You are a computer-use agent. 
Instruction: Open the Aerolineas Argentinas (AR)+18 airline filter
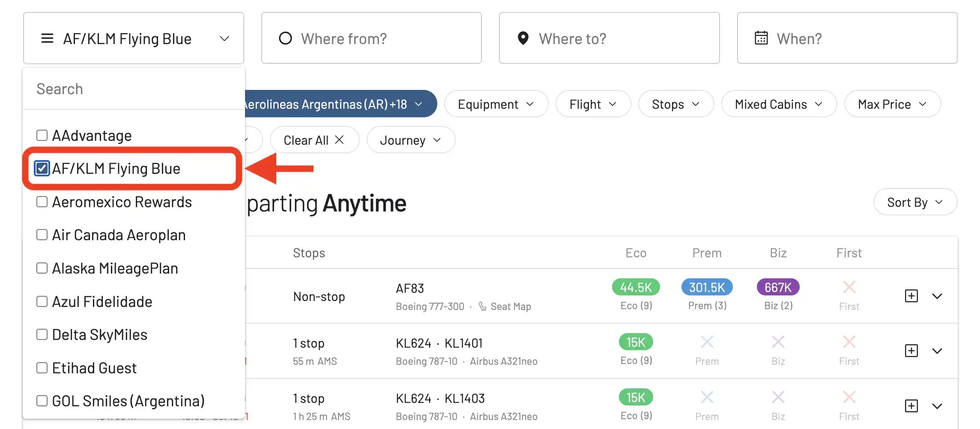click(x=341, y=104)
